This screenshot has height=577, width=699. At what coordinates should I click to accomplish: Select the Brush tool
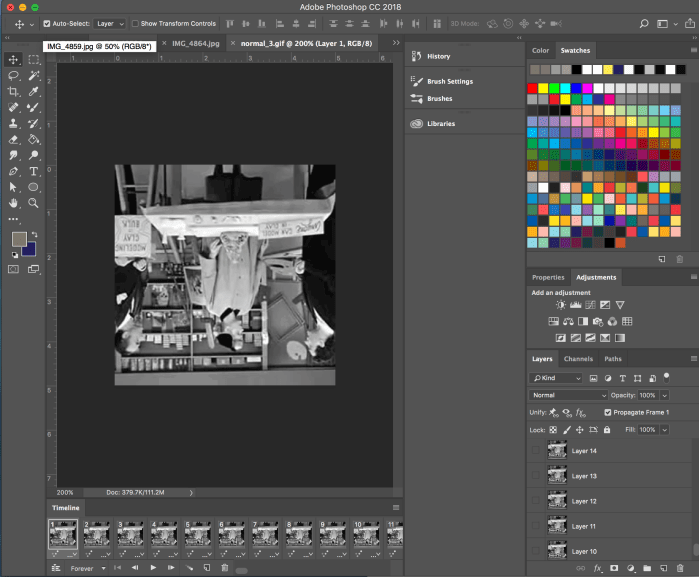(33, 107)
